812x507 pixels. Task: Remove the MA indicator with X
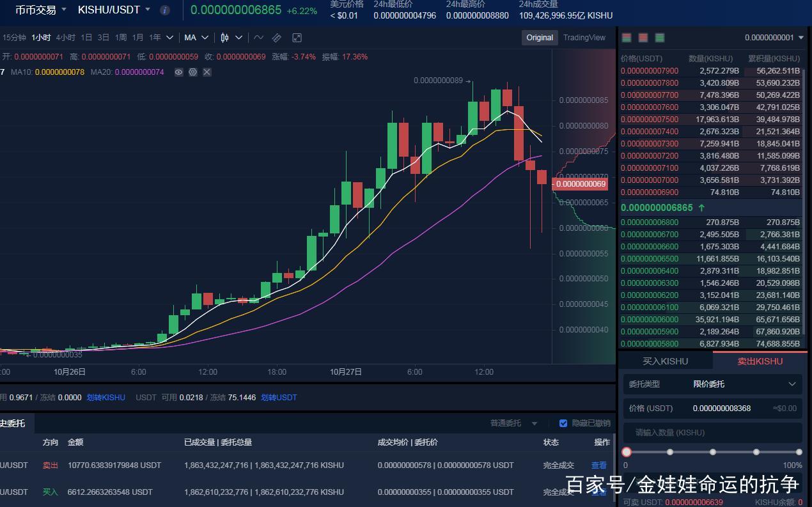[x=207, y=72]
